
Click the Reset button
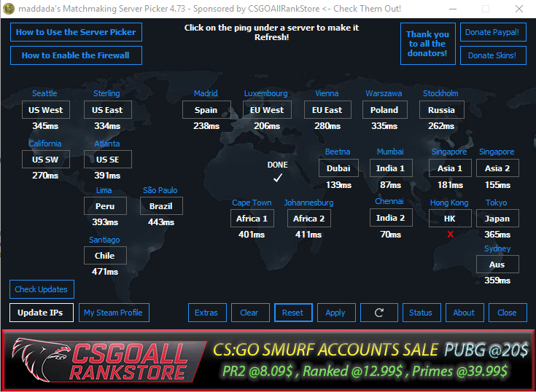[x=293, y=313]
